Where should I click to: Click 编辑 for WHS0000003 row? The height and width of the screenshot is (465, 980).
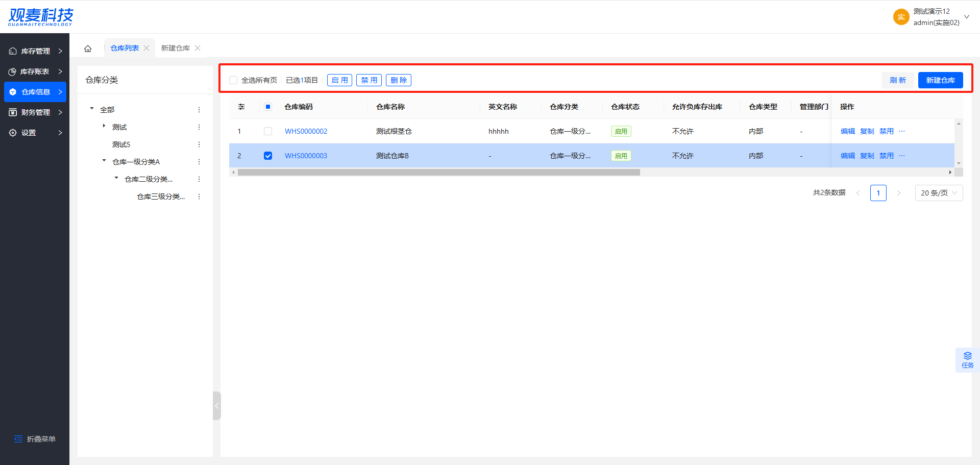[848, 156]
